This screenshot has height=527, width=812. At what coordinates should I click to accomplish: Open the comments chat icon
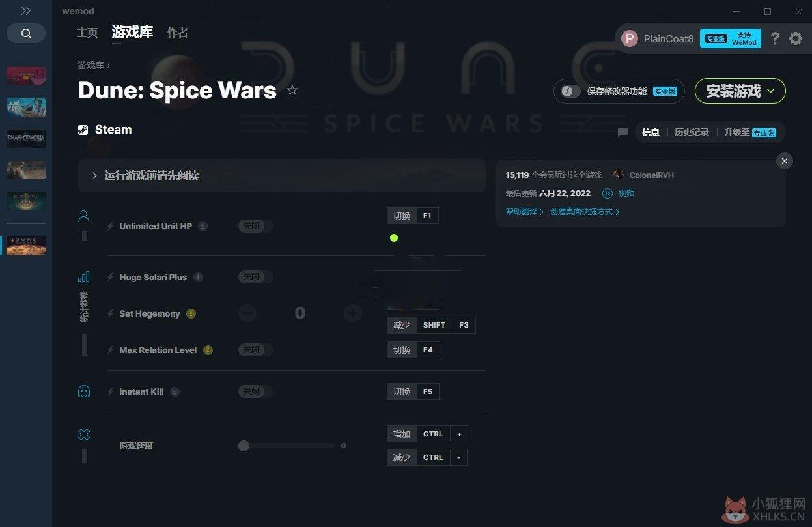click(623, 132)
